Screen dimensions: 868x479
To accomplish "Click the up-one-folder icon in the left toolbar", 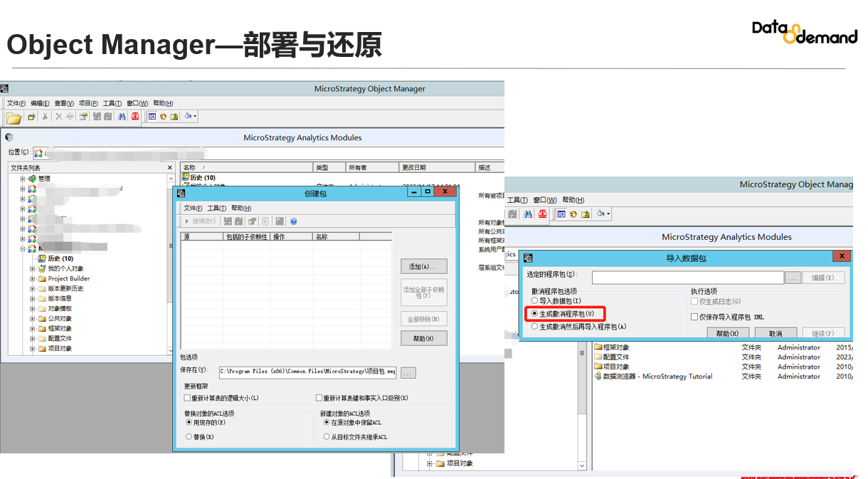I will coord(174,117).
